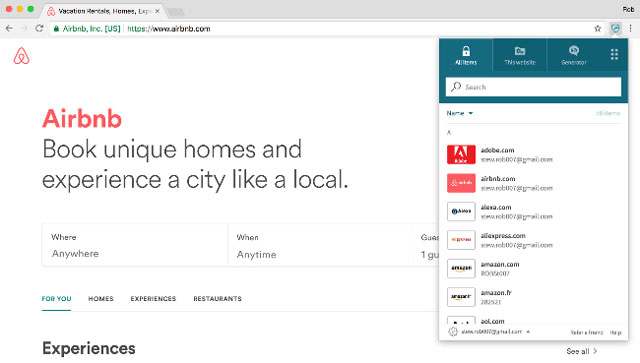The height and width of the screenshot is (363, 640).
Task: Select the amazon.fr logo icon
Action: 461,297
